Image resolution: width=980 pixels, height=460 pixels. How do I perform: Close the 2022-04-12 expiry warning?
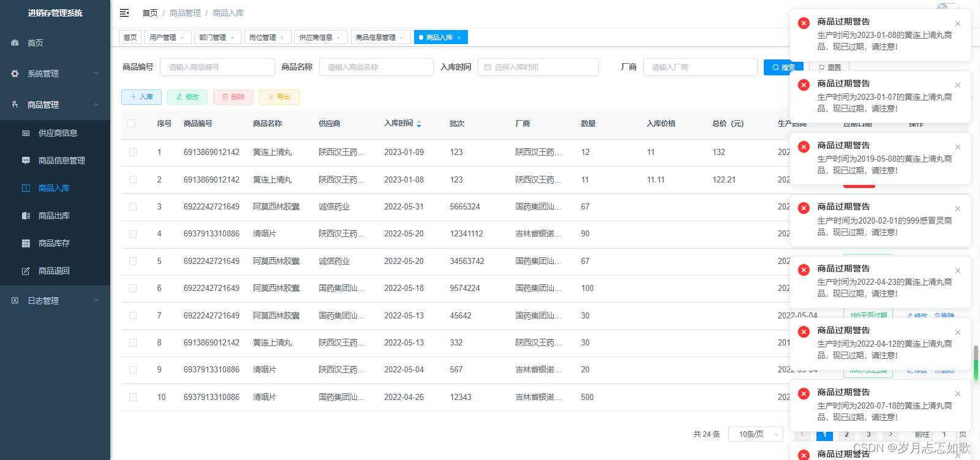[x=958, y=333]
